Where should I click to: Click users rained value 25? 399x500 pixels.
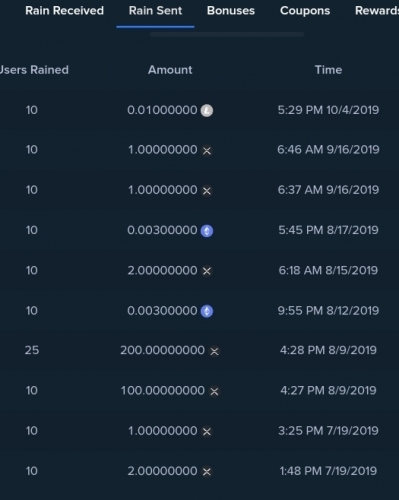pos(32,350)
